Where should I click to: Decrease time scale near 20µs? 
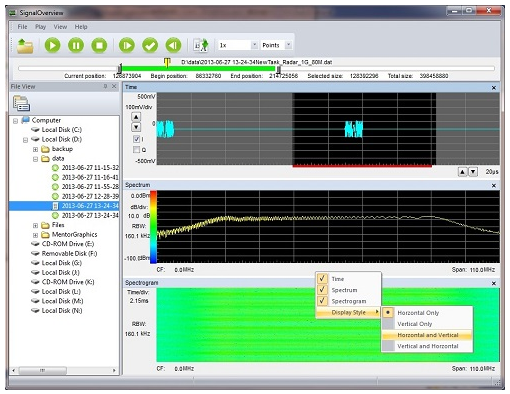point(473,172)
